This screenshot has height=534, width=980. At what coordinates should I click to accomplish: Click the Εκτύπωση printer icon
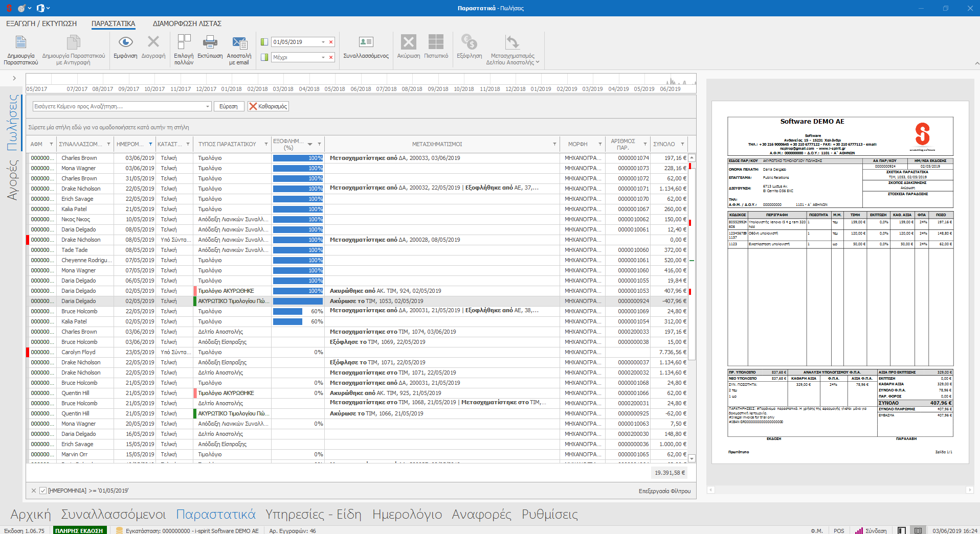210,42
